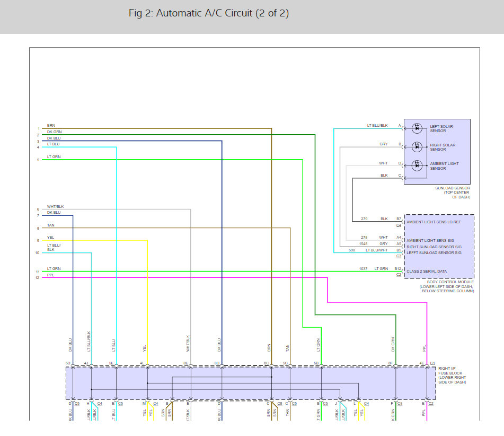Click the 'BRN' label on wire 1
Viewport: 504px width, 436px height.
[51, 126]
